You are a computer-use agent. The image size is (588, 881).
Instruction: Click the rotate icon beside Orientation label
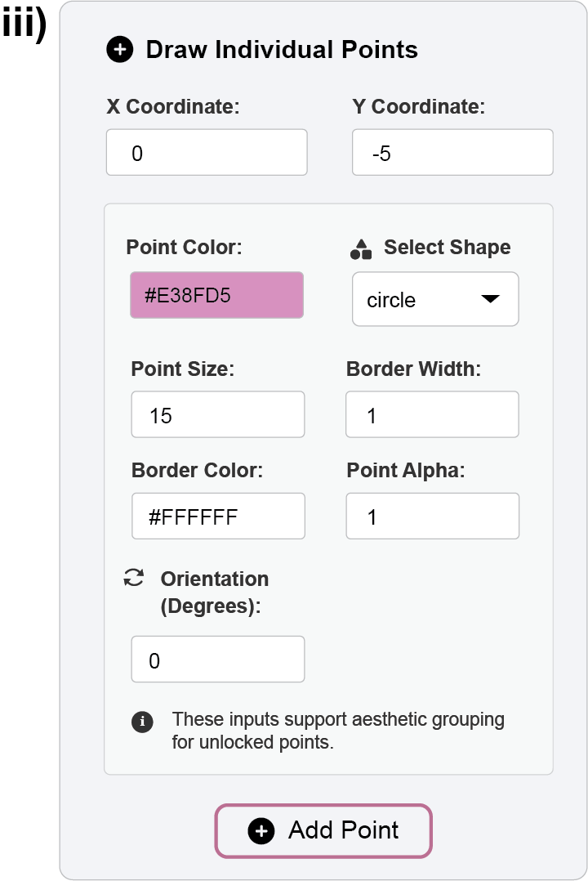(x=133, y=578)
